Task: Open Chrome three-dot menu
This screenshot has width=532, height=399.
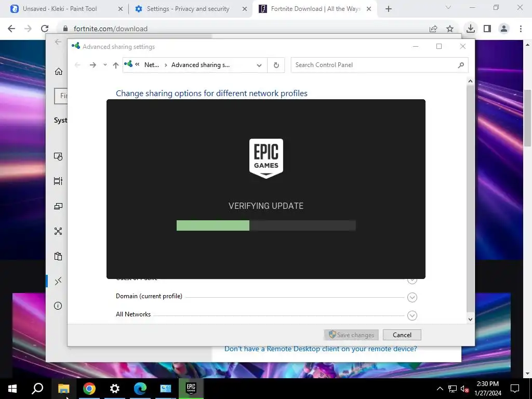Action: 521,29
